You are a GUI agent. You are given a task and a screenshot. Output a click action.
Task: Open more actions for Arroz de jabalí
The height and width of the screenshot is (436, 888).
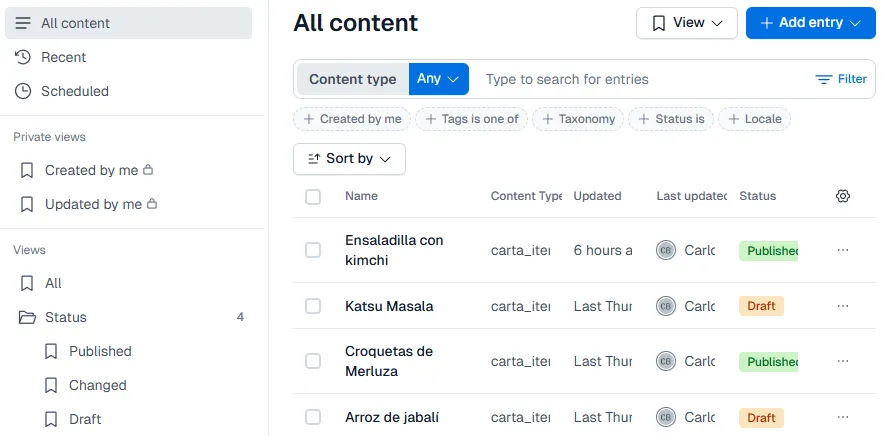(x=843, y=417)
